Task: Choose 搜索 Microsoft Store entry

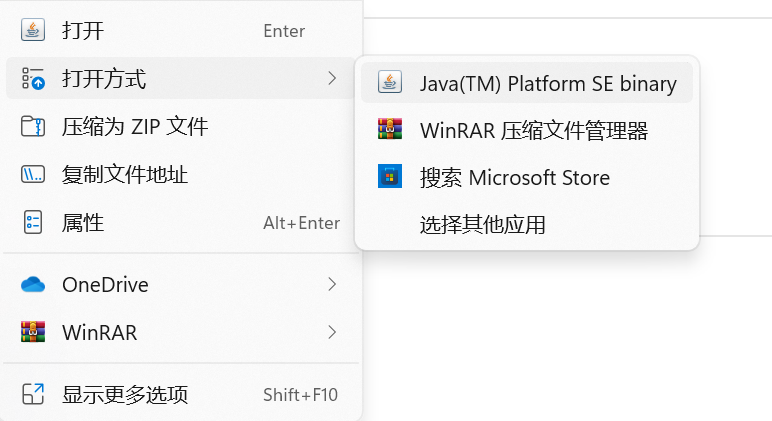Action: (515, 178)
